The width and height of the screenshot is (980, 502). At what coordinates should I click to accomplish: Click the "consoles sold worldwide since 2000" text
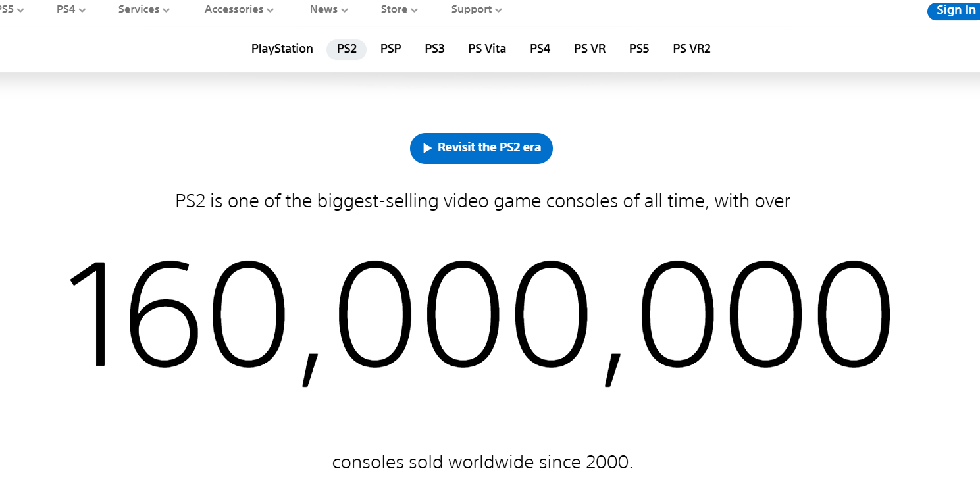pyautogui.click(x=482, y=462)
